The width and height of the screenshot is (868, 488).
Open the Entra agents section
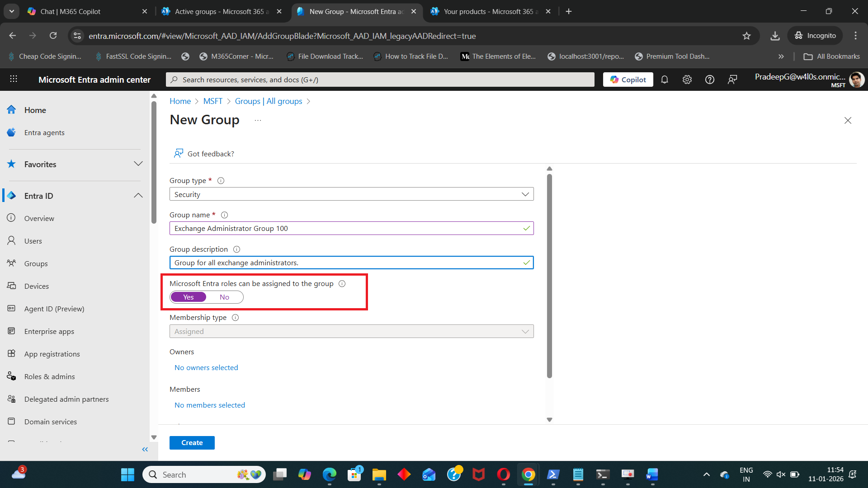pos(44,132)
